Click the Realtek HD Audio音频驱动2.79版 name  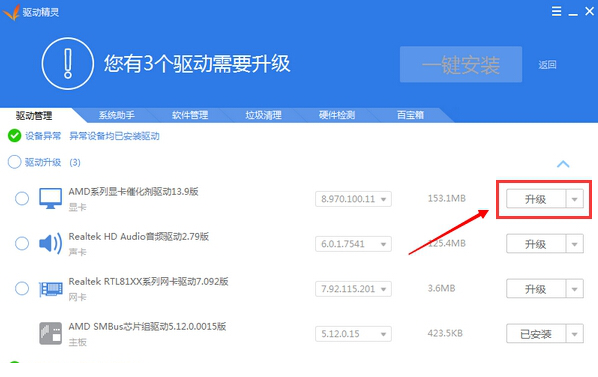[139, 236]
